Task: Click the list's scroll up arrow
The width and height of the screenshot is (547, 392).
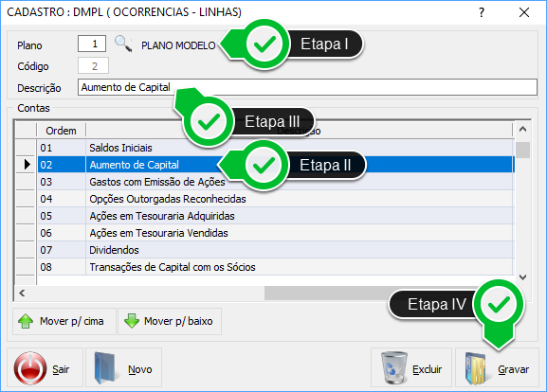Action: pos(522,130)
